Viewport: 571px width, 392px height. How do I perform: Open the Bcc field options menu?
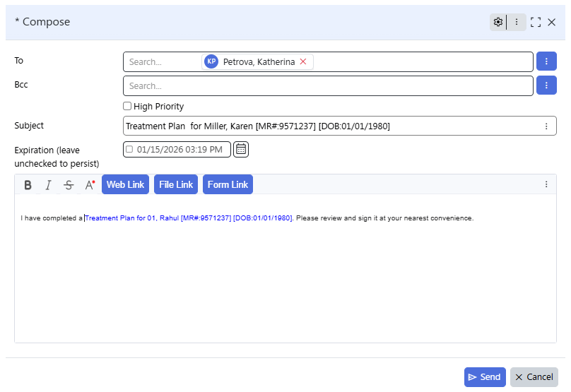pos(546,85)
